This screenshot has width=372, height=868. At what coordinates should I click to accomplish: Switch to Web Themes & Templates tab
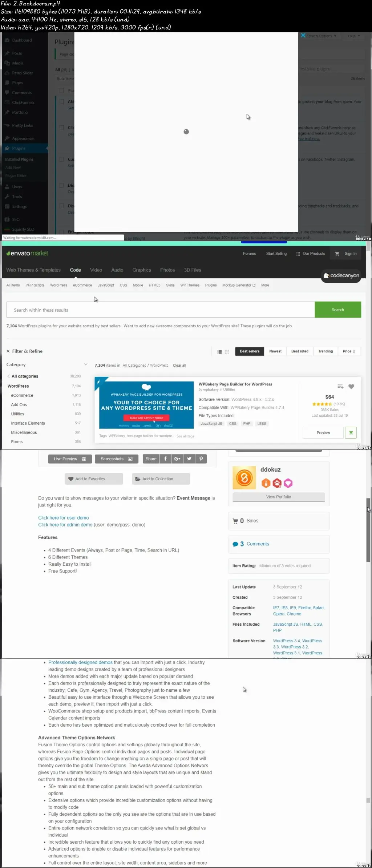coord(33,270)
